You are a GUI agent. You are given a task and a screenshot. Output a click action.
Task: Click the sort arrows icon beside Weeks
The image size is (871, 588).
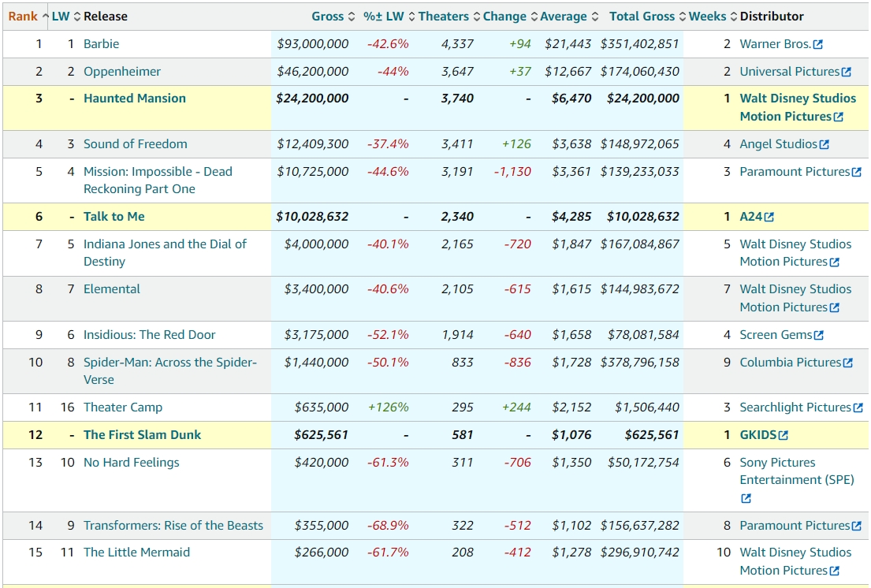point(734,17)
